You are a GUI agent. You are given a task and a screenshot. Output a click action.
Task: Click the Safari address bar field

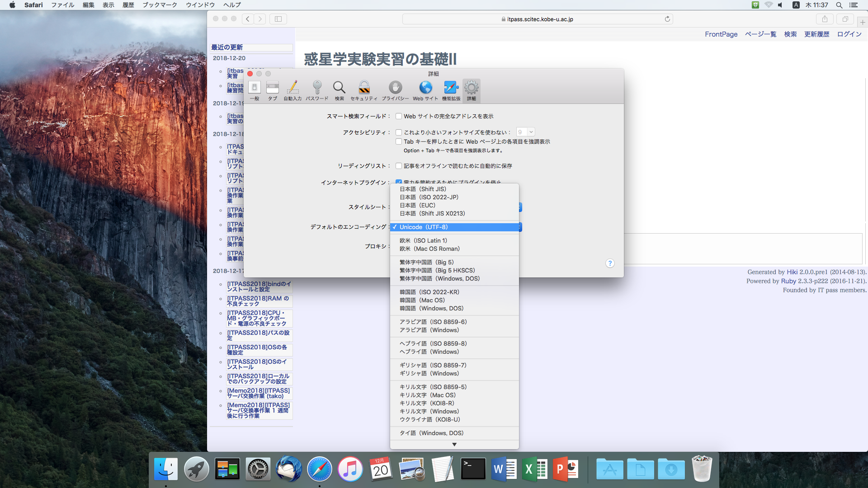pyautogui.click(x=537, y=19)
